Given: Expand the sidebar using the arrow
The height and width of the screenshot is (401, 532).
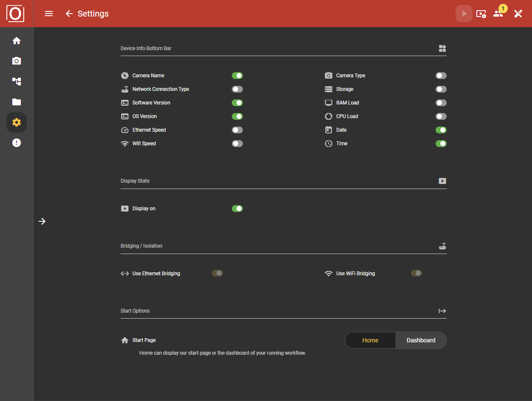Looking at the screenshot, I should pos(42,221).
